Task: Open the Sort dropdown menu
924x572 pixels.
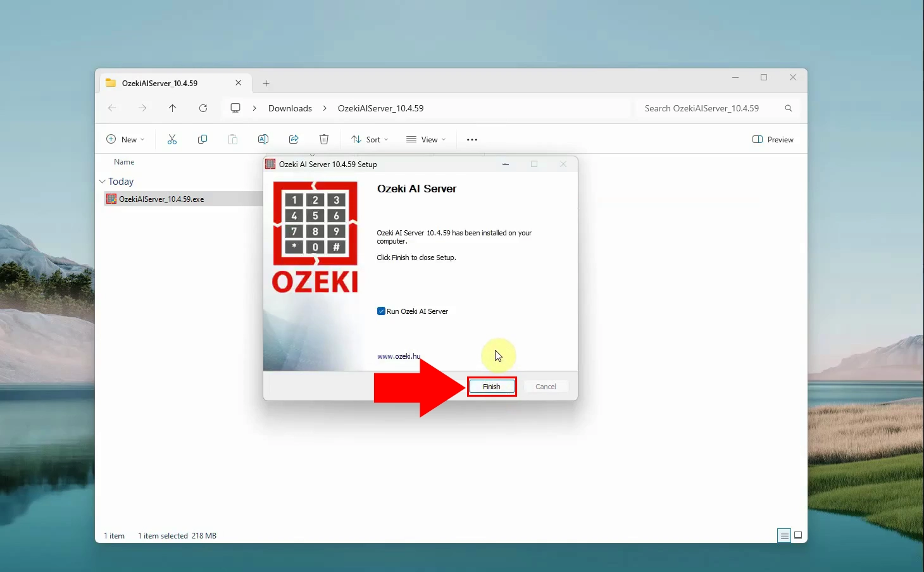Action: [370, 139]
